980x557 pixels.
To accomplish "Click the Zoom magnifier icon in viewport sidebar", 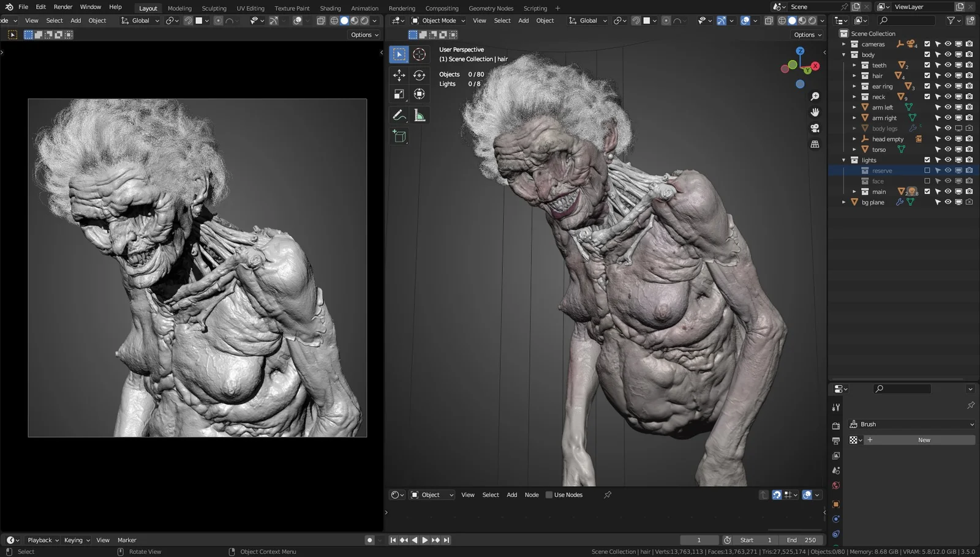I will 815,96.
